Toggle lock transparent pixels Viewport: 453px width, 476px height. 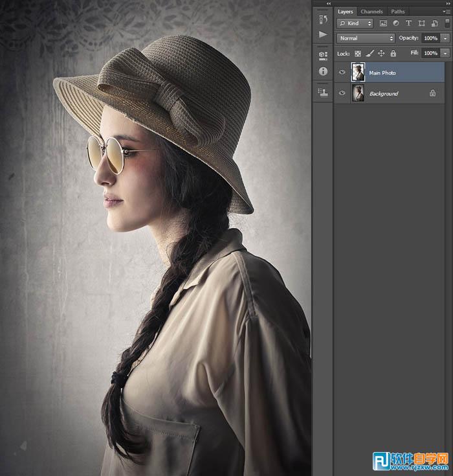tap(358, 53)
